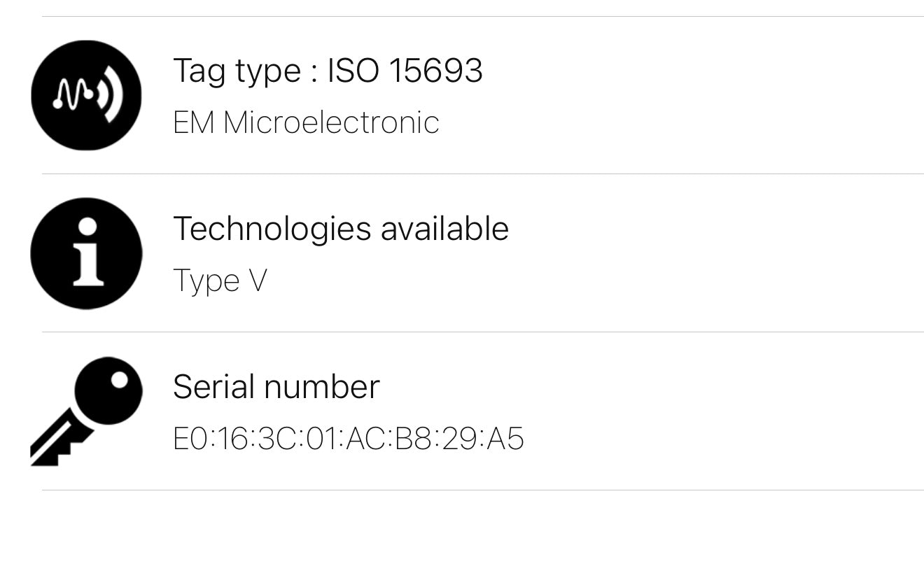The image size is (924, 587).
Task: Click the "Type V" technology value
Action: point(220,281)
